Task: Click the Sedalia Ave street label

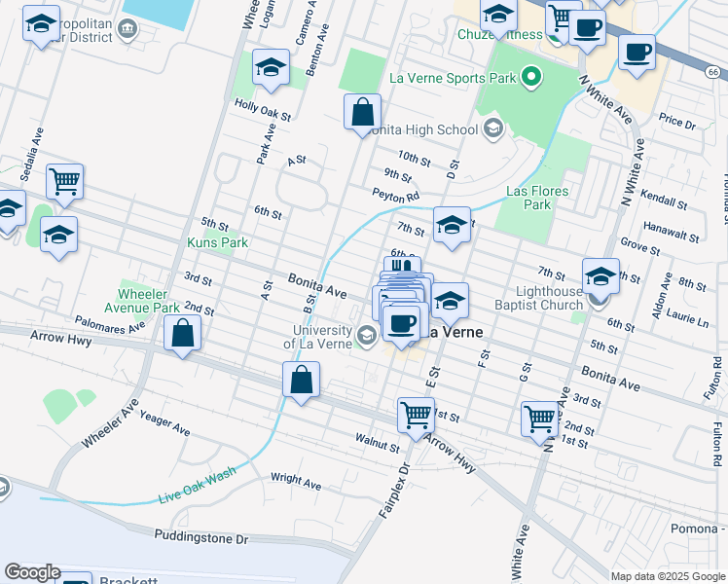Action: [x=32, y=154]
